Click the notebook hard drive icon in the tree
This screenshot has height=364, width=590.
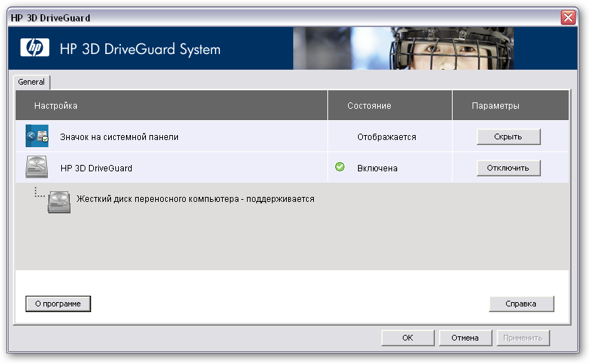(x=59, y=202)
